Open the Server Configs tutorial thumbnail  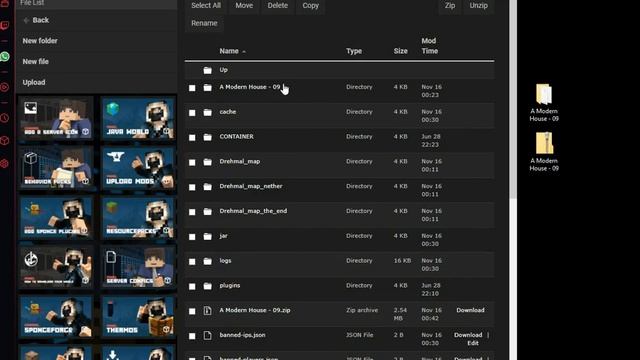(138, 268)
